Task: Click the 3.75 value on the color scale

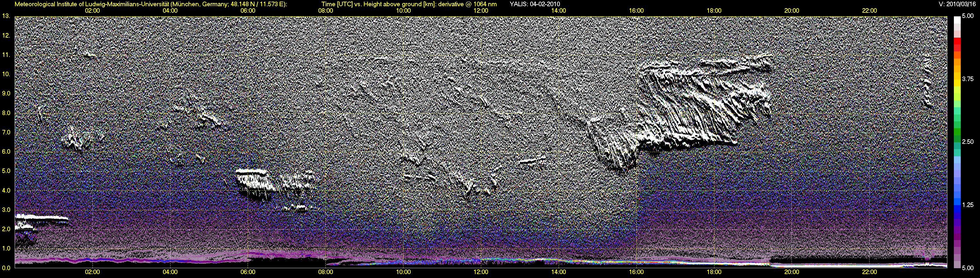Action: (x=968, y=79)
